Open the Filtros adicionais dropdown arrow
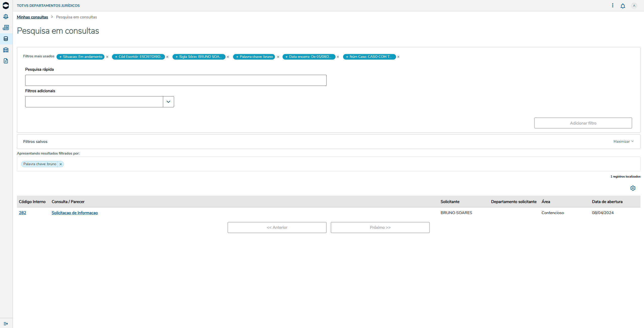Viewport: 644px width, 328px height. pyautogui.click(x=168, y=102)
